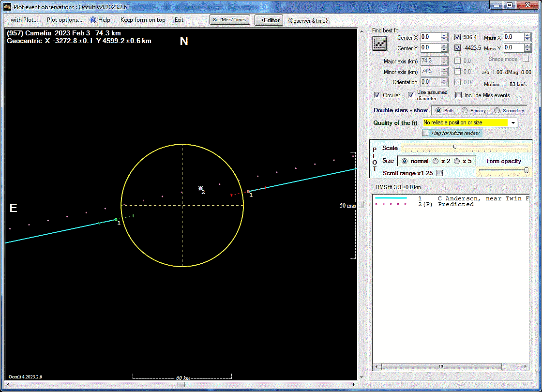
Task: Click the Center X input field
Action: [431, 37]
